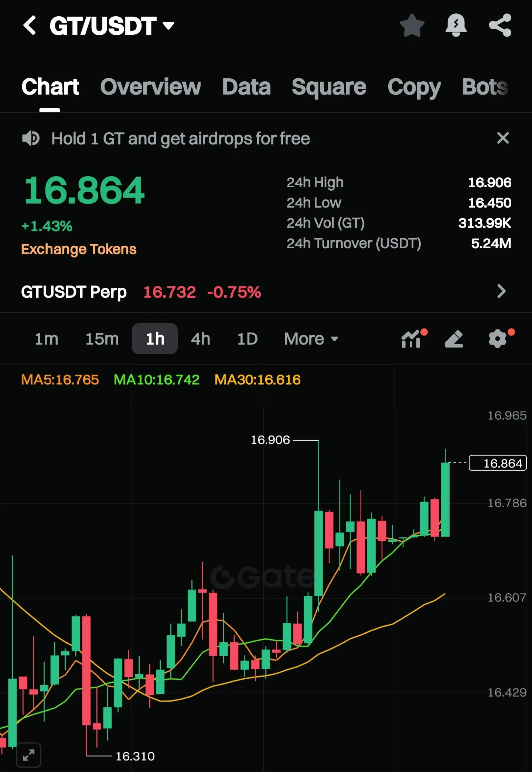The image size is (532, 772).
Task: Tap the 16.310 low price marker
Action: 135,756
